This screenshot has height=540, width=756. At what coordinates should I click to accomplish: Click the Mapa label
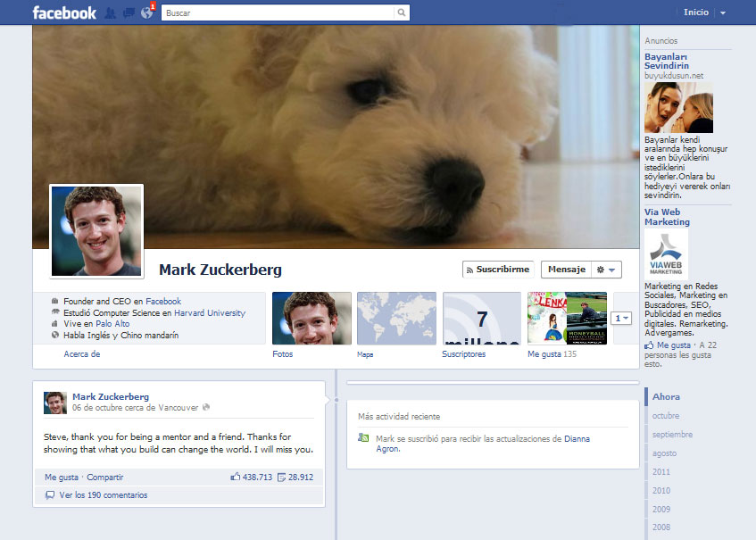(x=365, y=354)
